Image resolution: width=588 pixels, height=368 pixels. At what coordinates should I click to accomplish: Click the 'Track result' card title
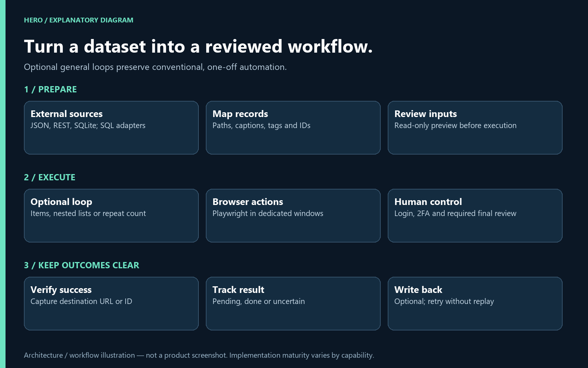[238, 290]
